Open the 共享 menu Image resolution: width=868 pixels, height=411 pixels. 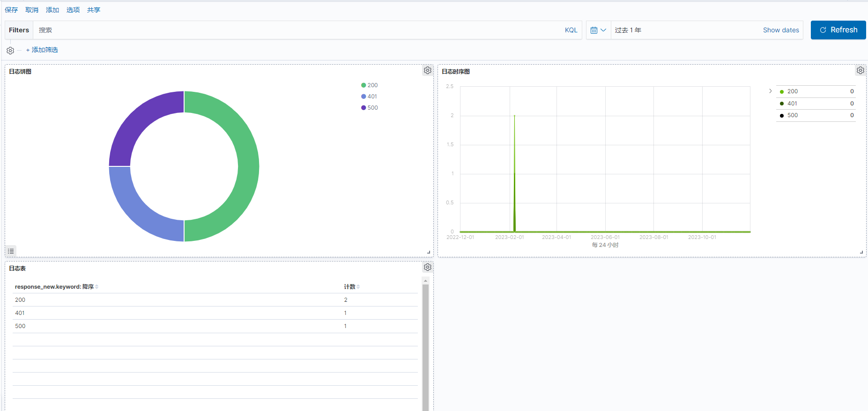(x=94, y=10)
